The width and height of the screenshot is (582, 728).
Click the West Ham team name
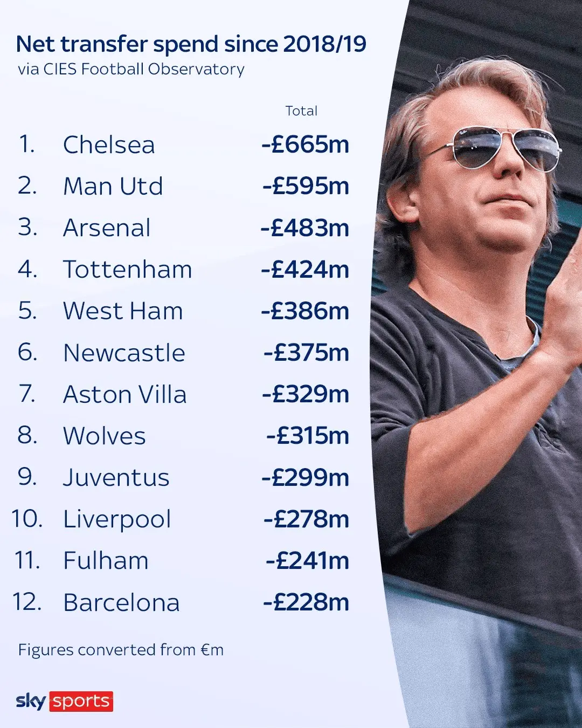pos(123,311)
